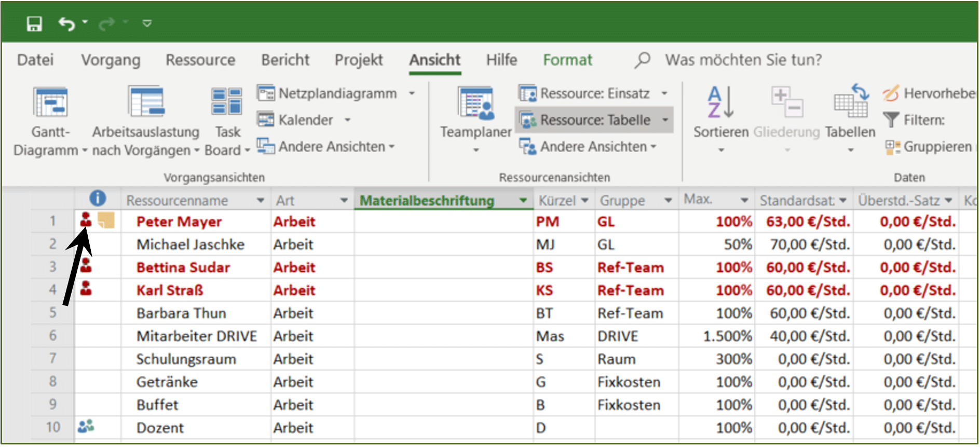The width and height of the screenshot is (980, 447).
Task: Select the Mitarbeiter DRIVE name cell
Action: click(196, 336)
